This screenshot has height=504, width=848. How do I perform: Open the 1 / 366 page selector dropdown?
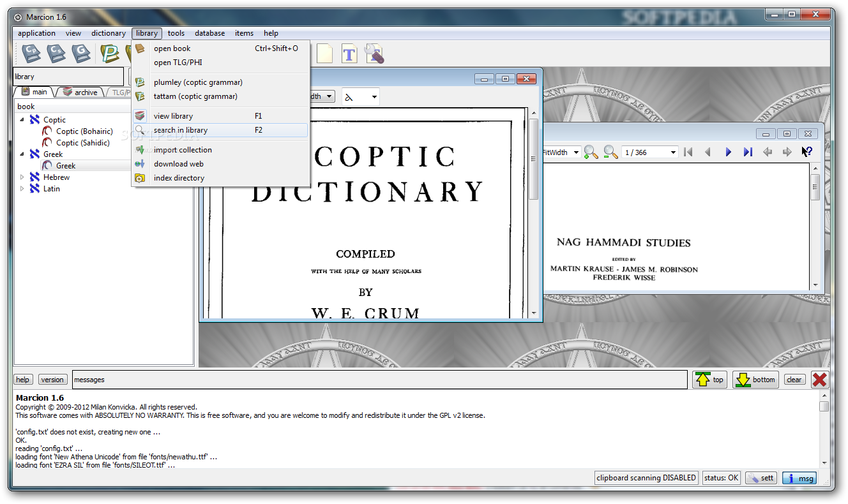[x=650, y=152]
